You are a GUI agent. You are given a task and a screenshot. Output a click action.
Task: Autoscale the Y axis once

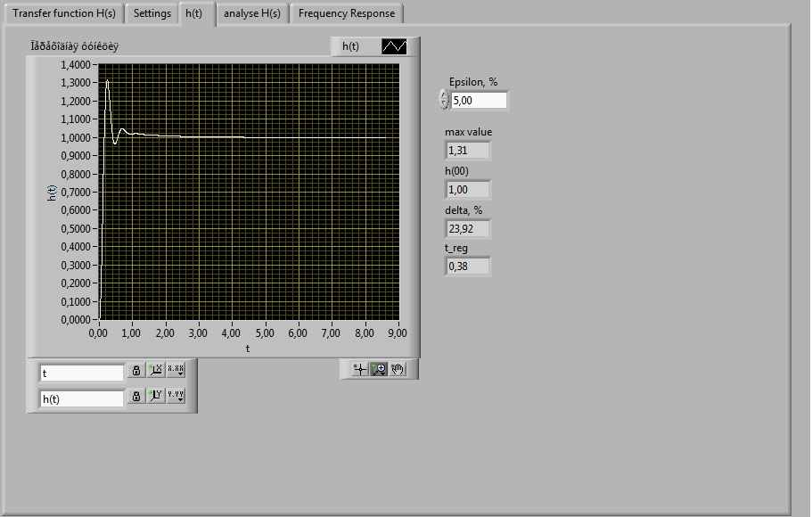tap(155, 397)
